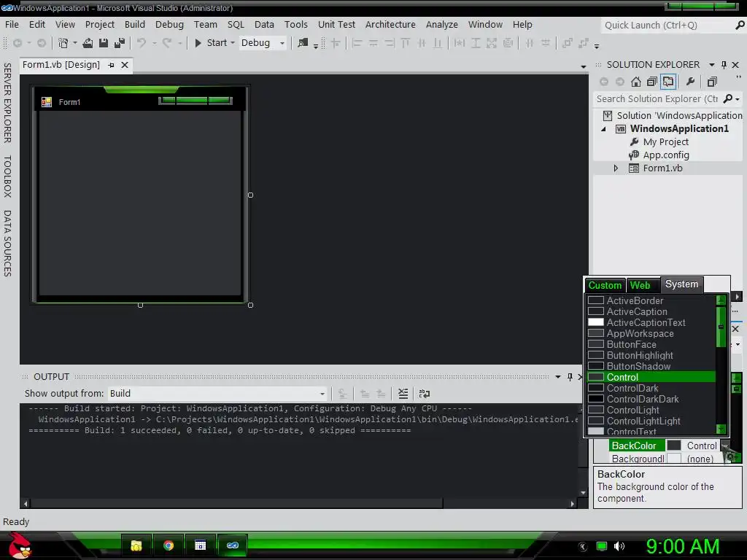The image size is (747, 560).
Task: Open the Server Explorer side tab
Action: 7,103
